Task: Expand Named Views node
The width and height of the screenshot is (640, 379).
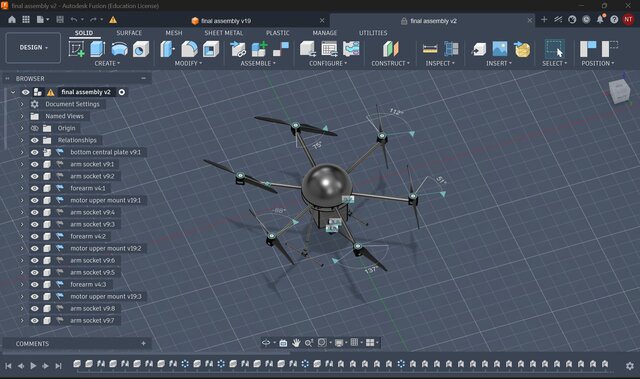Action: click(22, 116)
